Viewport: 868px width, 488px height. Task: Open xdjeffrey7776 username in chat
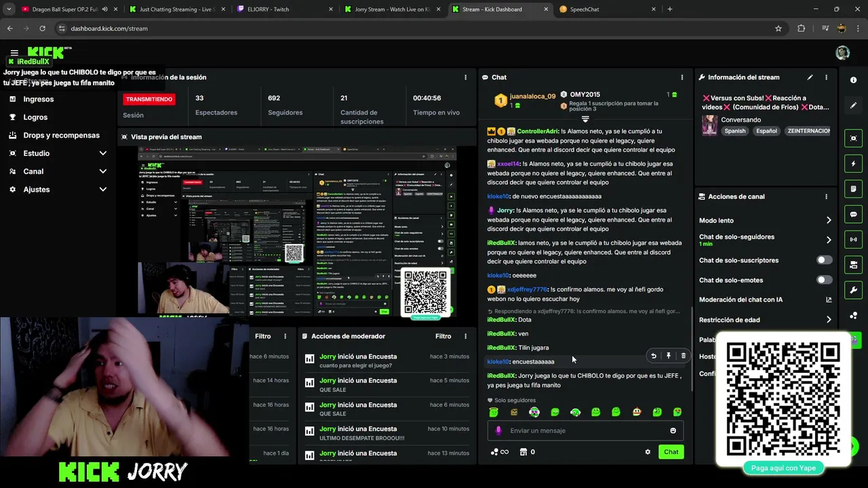(527, 289)
